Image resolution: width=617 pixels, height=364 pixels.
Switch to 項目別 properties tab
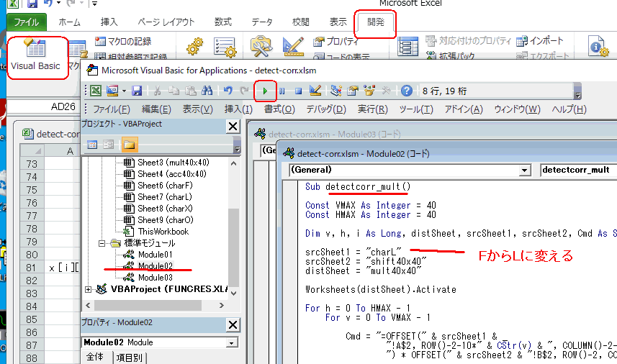coord(130,358)
